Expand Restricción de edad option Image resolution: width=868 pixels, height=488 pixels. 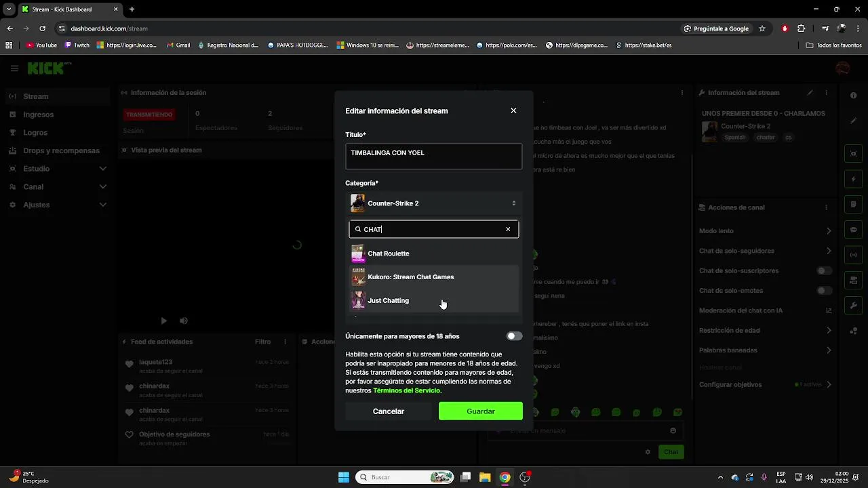click(x=766, y=331)
